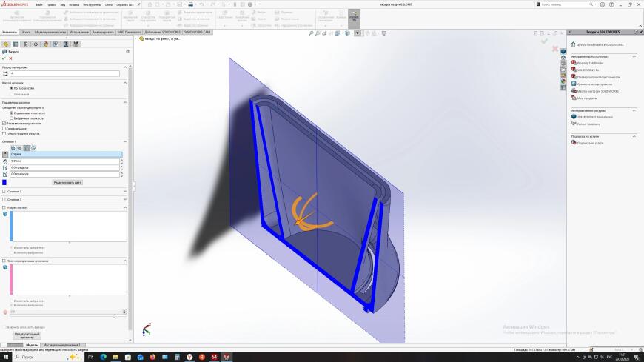Screen dimensions: 644x362
Task: Collapse the section options group
Action: (x=125, y=102)
